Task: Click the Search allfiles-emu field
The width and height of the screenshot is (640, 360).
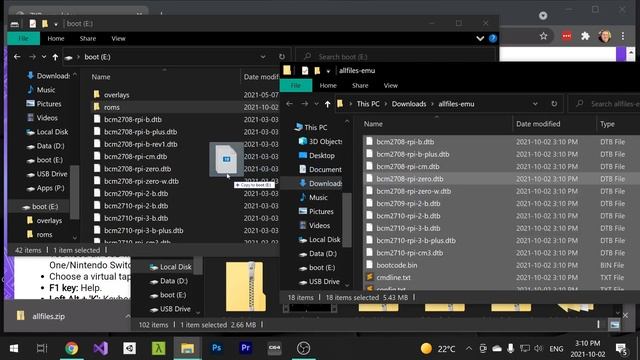Action: 604,104
